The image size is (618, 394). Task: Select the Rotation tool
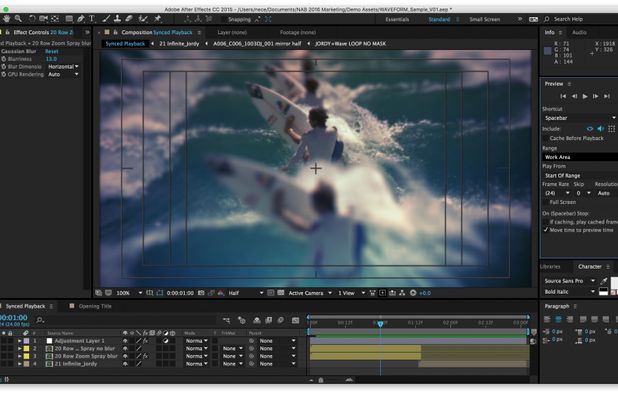point(32,19)
